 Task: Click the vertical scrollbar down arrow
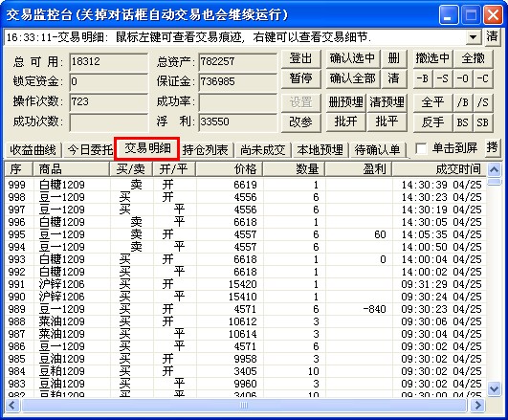point(494,388)
